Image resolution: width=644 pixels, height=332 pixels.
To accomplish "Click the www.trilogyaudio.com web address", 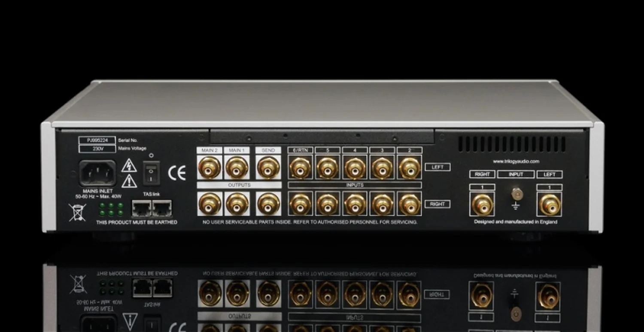I will coord(516,161).
